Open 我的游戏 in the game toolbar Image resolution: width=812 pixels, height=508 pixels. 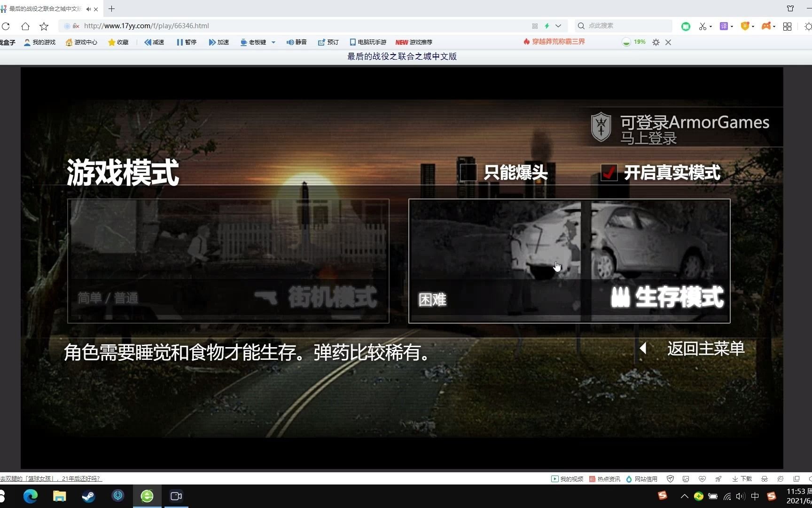tap(40, 42)
